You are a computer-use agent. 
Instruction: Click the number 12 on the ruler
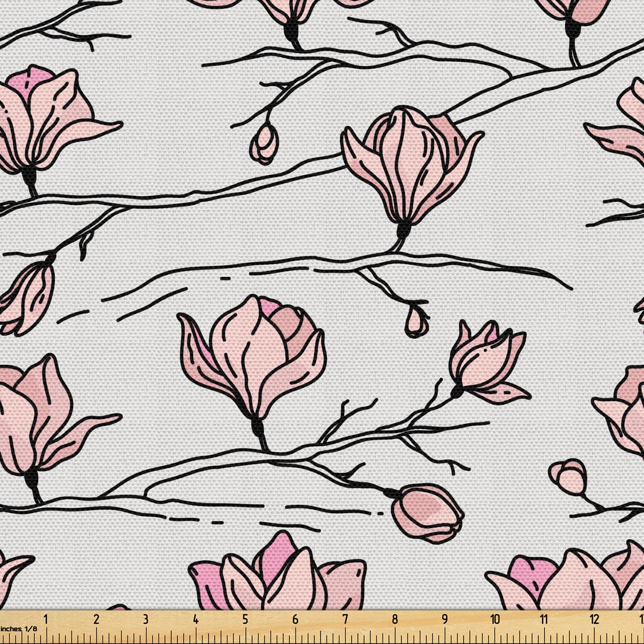coord(594,619)
